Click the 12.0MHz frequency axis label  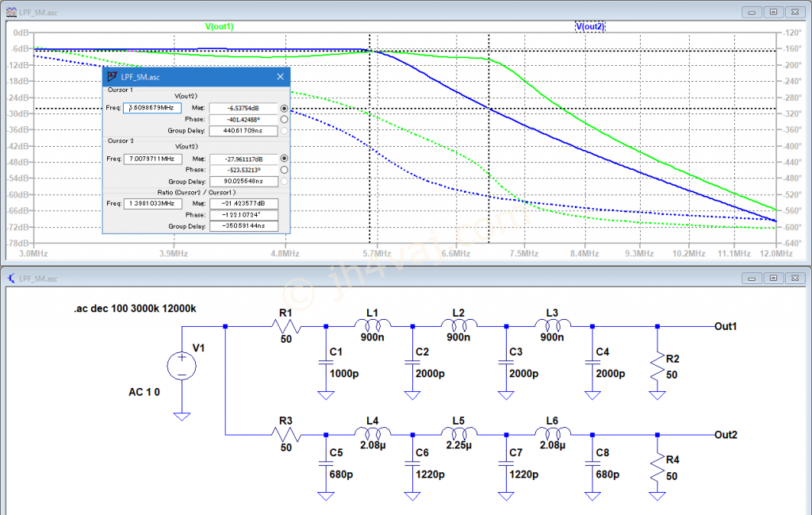[x=776, y=253]
